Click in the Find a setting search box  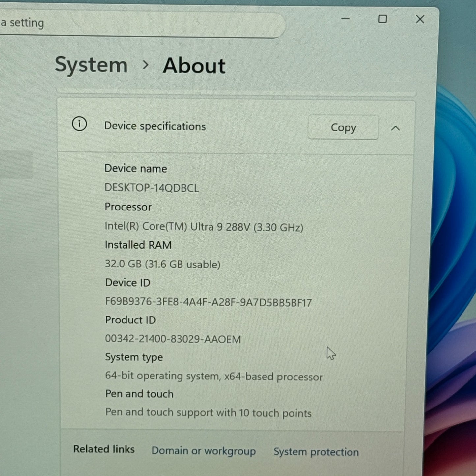click(132, 24)
